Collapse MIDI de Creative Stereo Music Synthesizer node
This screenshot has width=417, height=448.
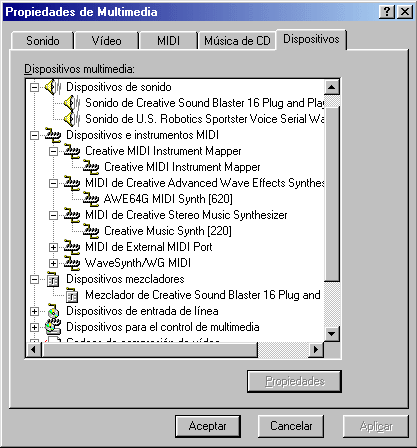pos(53,215)
